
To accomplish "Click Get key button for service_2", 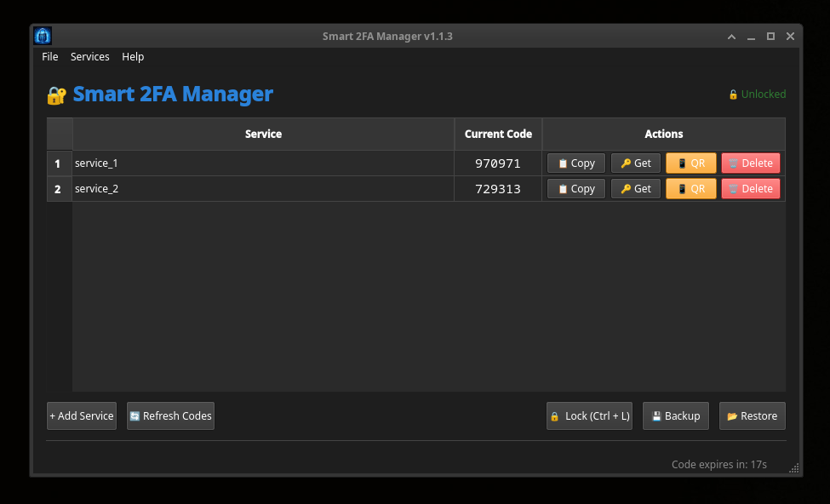I will pos(636,188).
